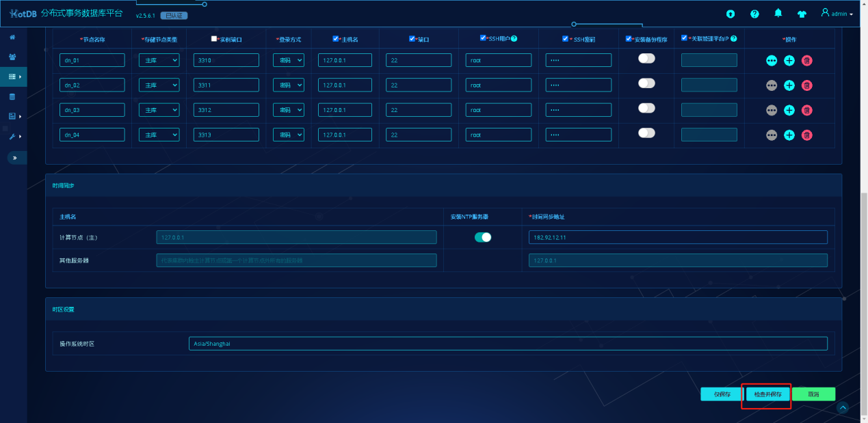868x423 pixels.
Task: Turn off the 安装NTP服务器 switch
Action: pyautogui.click(x=483, y=237)
